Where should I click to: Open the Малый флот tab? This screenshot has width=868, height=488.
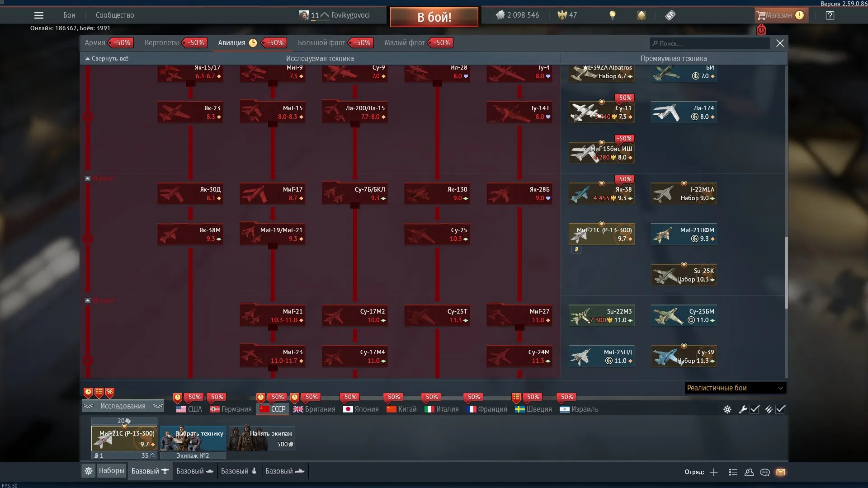(405, 43)
